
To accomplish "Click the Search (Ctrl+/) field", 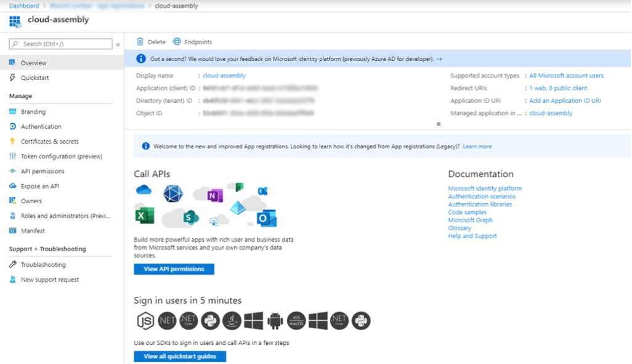I will [61, 44].
